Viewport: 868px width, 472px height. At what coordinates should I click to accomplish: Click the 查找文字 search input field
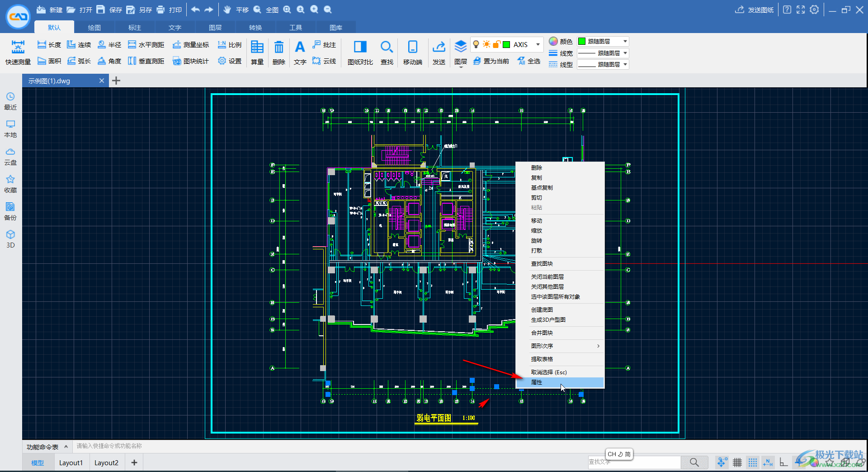coord(634,462)
